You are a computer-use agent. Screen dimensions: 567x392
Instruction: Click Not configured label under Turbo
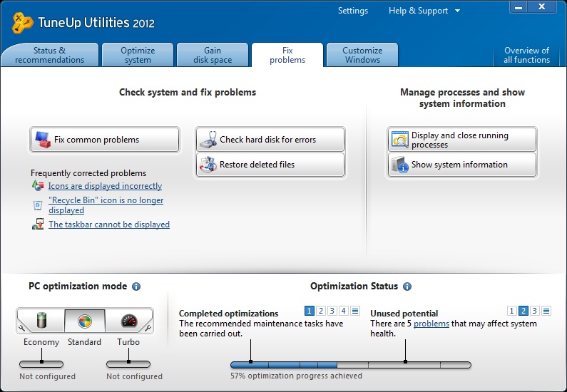134,376
